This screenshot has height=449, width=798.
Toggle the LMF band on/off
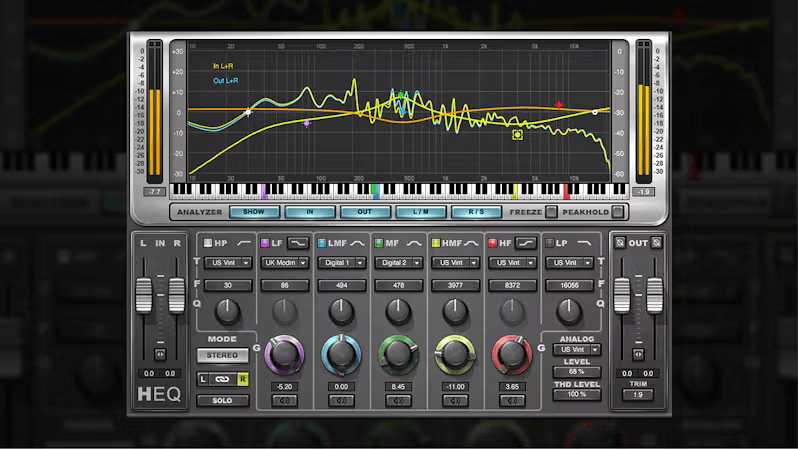click(322, 243)
